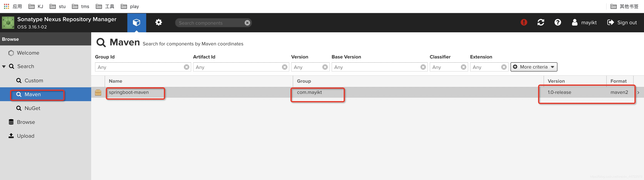Image resolution: width=644 pixels, height=180 pixels.
Task: Clear the Base Version field
Action: coord(423,67)
